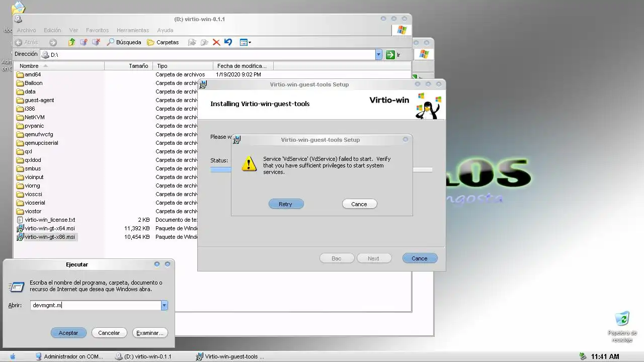Select the data folder
Image resolution: width=644 pixels, height=362 pixels.
pos(26,92)
